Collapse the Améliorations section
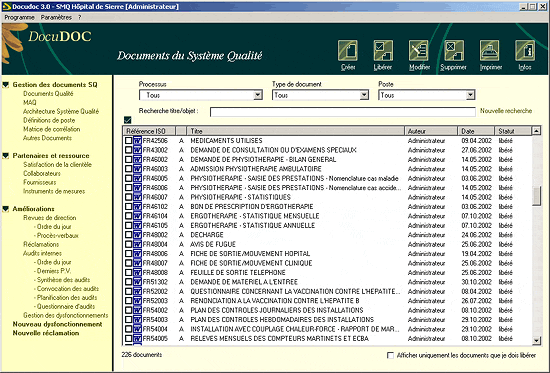 point(6,209)
